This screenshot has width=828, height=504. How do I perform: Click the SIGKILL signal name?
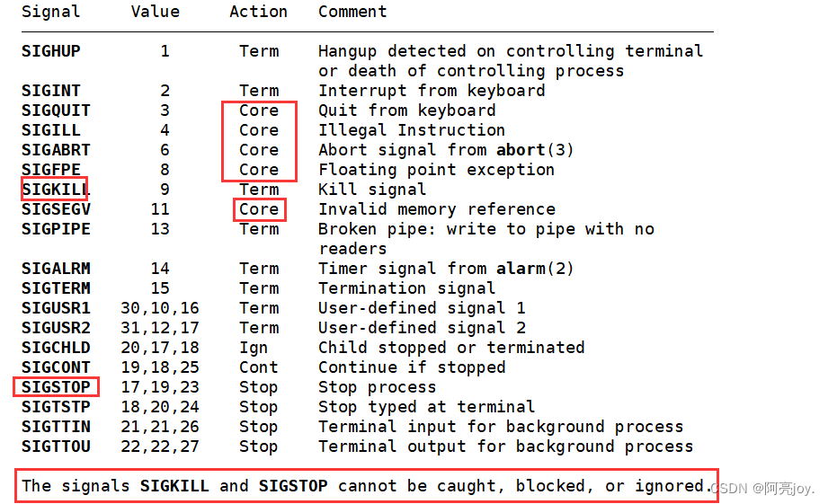[55, 190]
